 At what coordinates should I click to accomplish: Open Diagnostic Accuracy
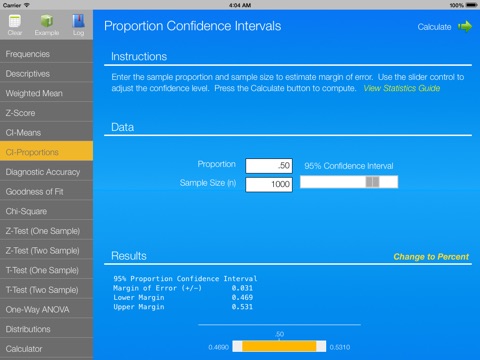[46, 172]
